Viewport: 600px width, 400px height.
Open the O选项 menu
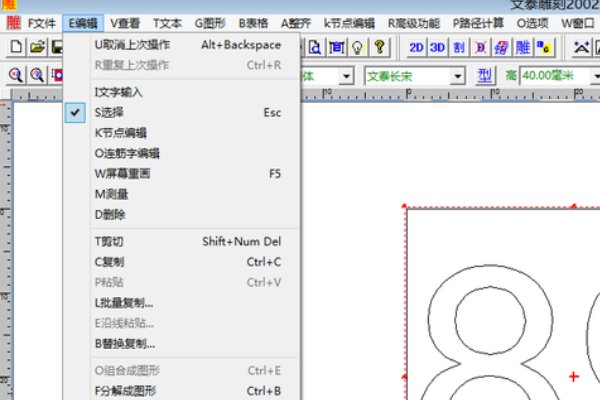pos(532,23)
